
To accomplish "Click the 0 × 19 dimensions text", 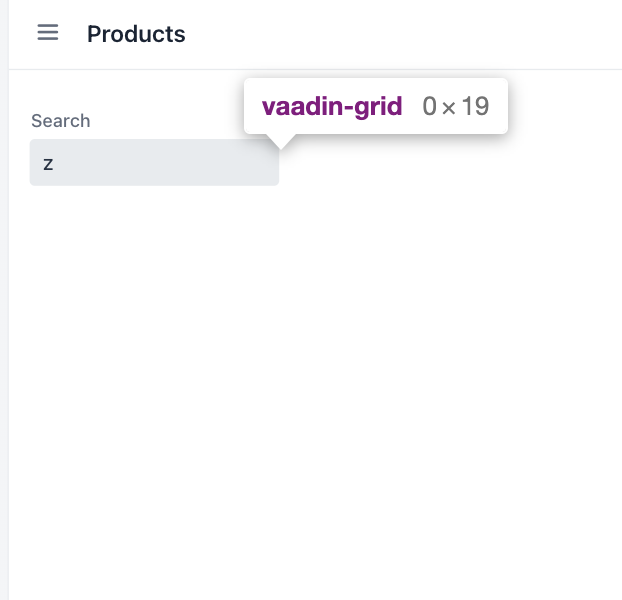I will point(456,106).
